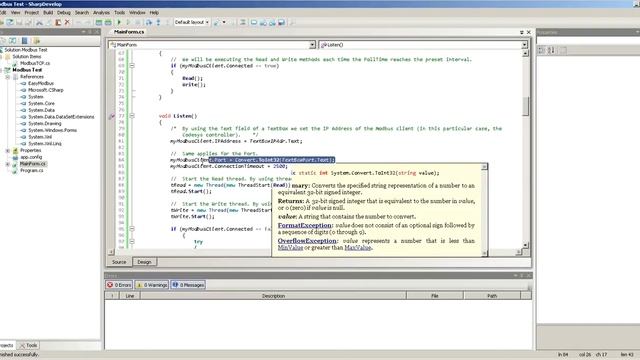Click the code editor vertical scrollbar thumb
This screenshot has width=640, height=360.
click(x=525, y=106)
